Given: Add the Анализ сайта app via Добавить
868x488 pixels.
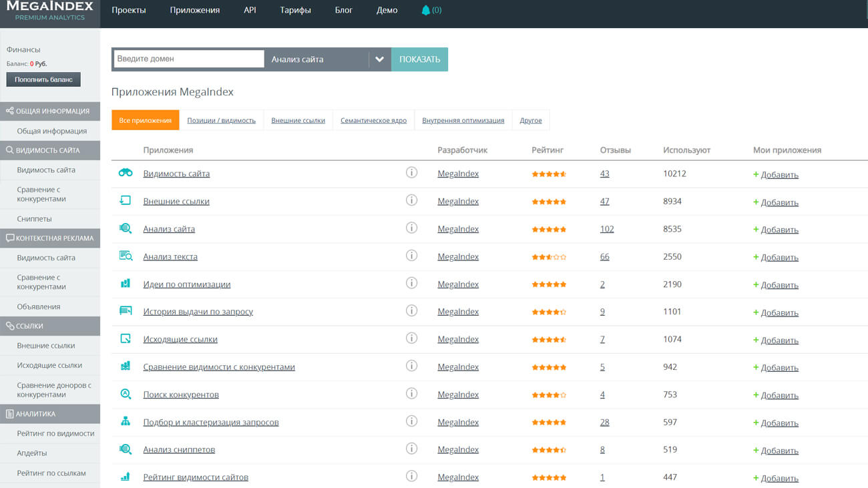Looking at the screenshot, I should coord(779,230).
